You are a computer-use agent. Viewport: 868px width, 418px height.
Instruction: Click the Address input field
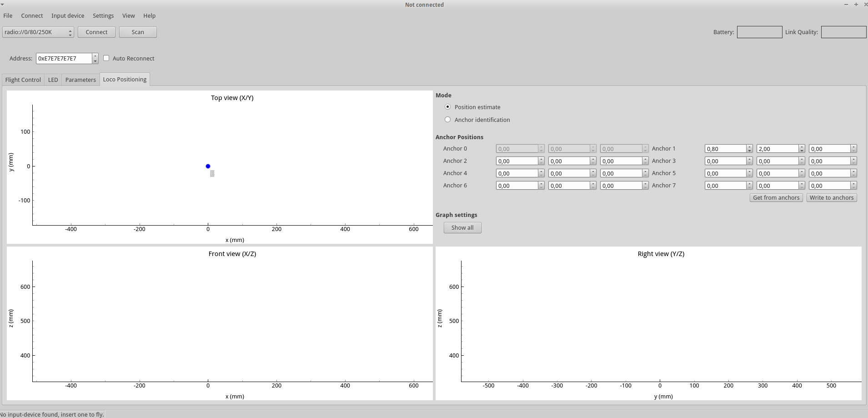[64, 58]
